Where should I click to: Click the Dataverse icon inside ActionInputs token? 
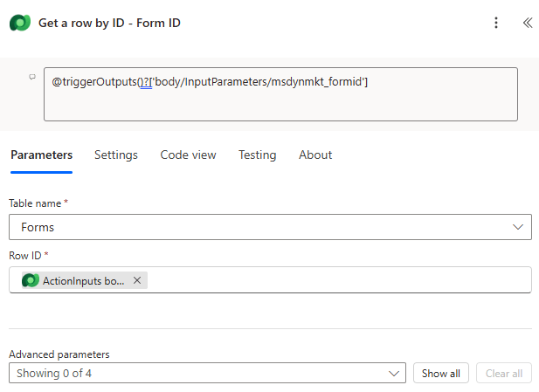click(31, 280)
